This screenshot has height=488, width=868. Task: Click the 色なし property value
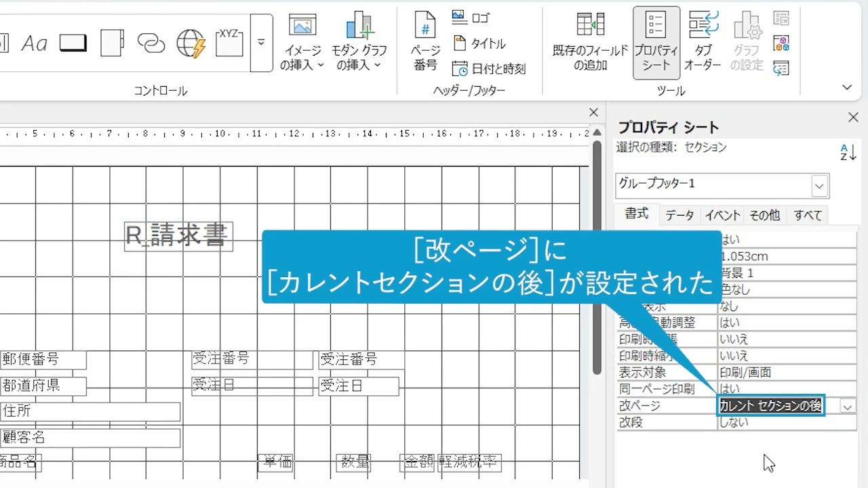(x=787, y=289)
